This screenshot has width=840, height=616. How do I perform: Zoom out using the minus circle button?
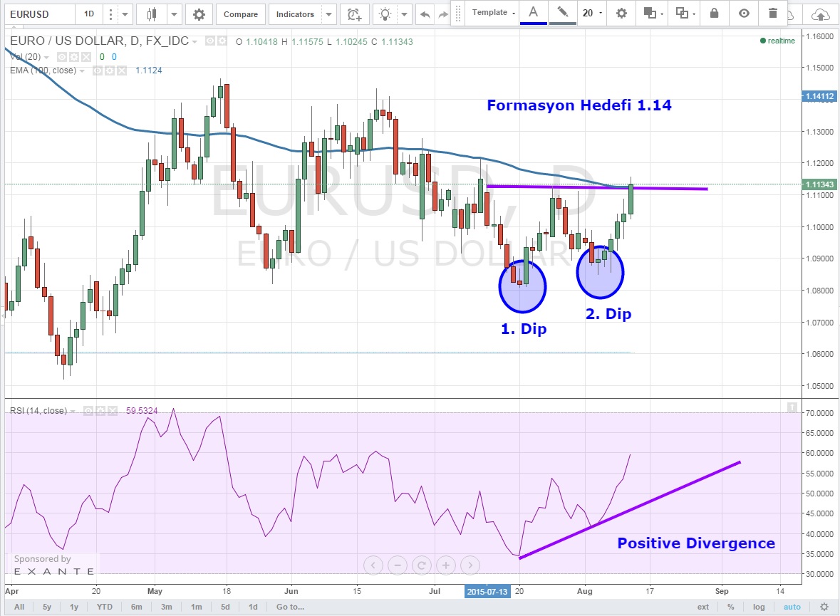pyautogui.click(x=397, y=566)
